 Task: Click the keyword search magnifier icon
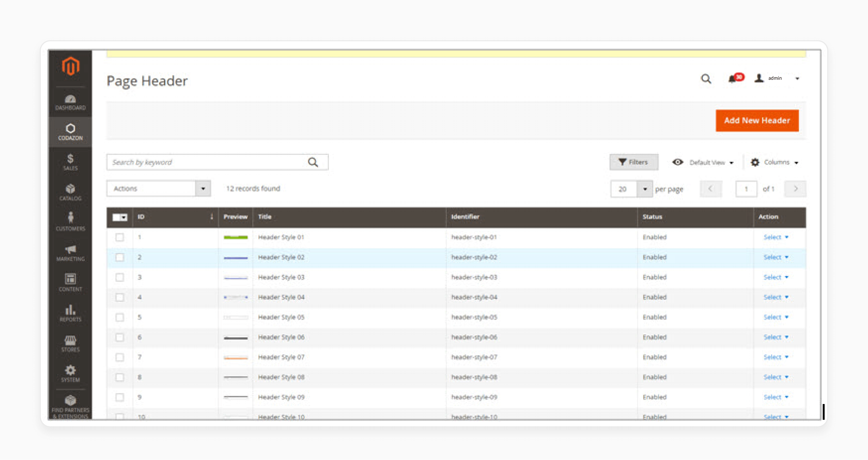pos(313,162)
